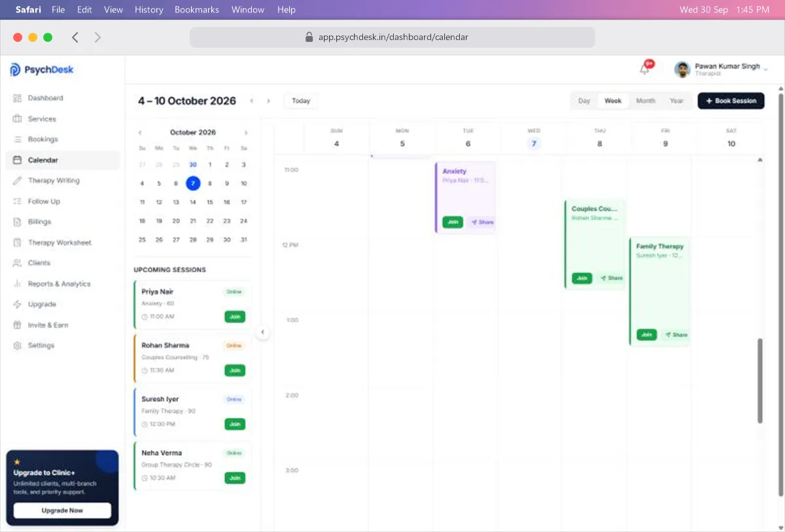This screenshot has width=785, height=532.
Task: Click Wednesday 7 column header
Action: point(534,138)
